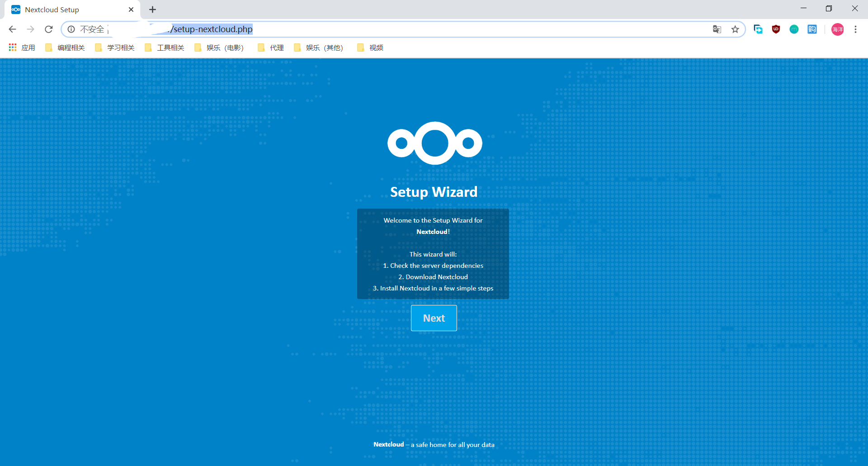The height and width of the screenshot is (466, 868).
Task: Click the Next button in Setup Wizard
Action: 434,318
